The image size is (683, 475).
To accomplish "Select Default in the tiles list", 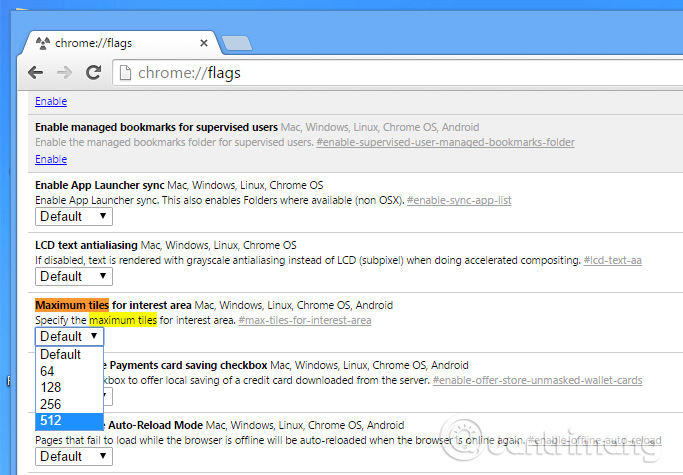I will [x=69, y=354].
